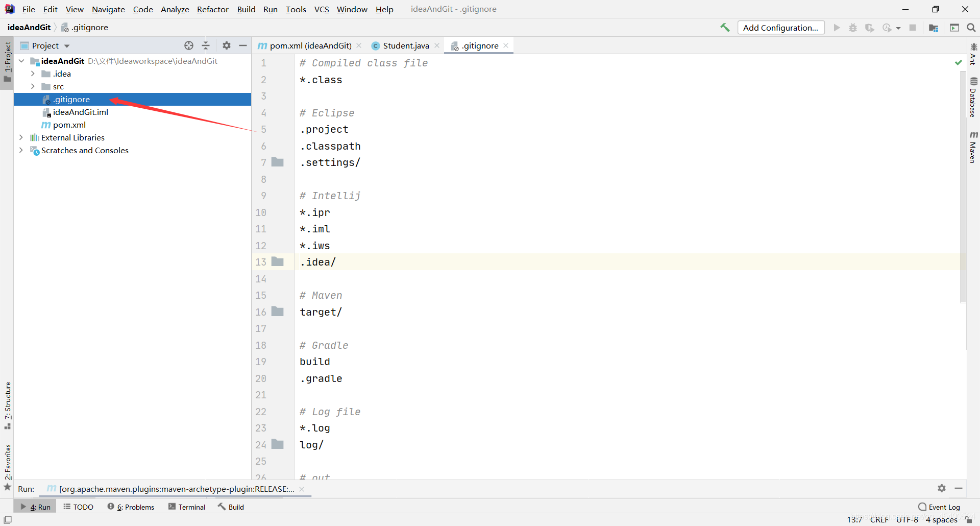
Task: Open file encoding UTF-8 selector
Action: (x=907, y=520)
